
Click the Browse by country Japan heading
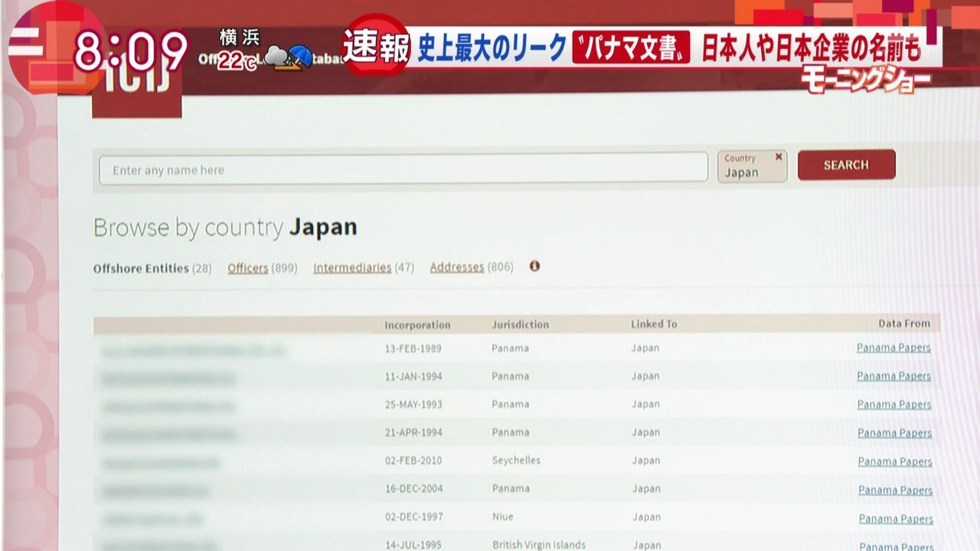pos(225,227)
